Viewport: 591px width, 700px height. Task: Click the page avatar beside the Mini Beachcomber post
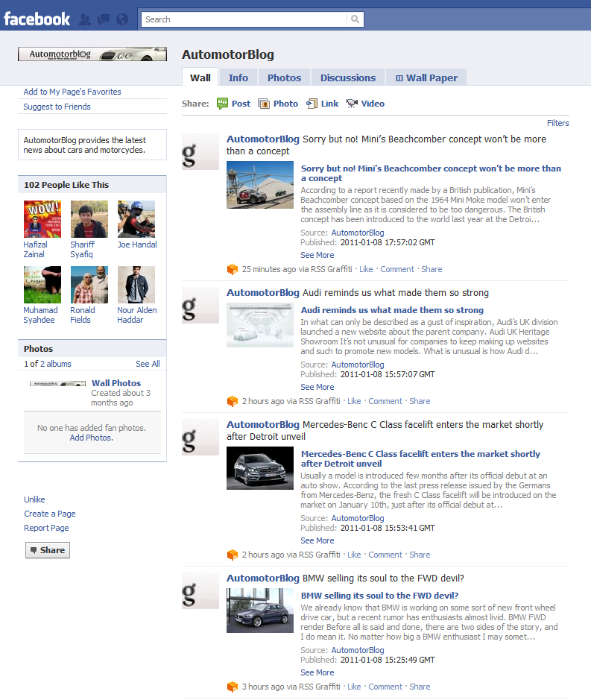pyautogui.click(x=200, y=152)
